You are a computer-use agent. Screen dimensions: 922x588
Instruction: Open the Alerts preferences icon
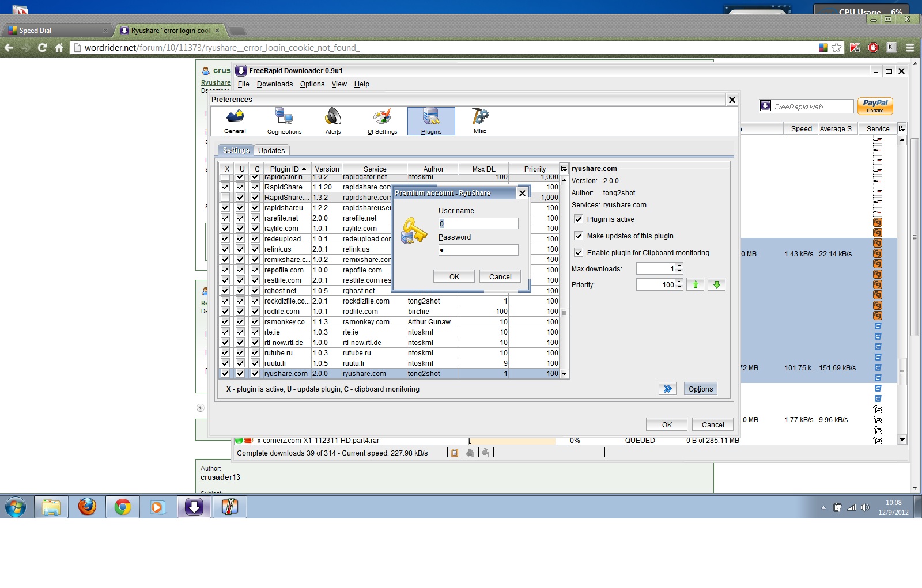tap(332, 121)
